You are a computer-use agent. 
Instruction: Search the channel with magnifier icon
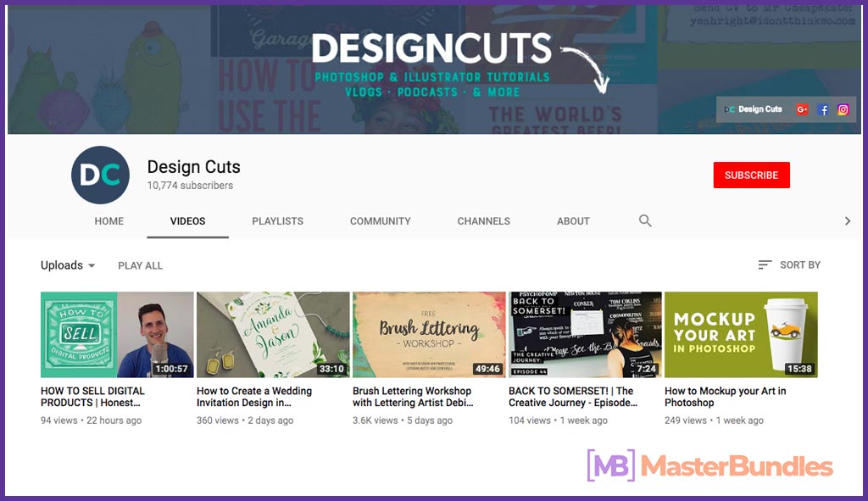pos(645,221)
